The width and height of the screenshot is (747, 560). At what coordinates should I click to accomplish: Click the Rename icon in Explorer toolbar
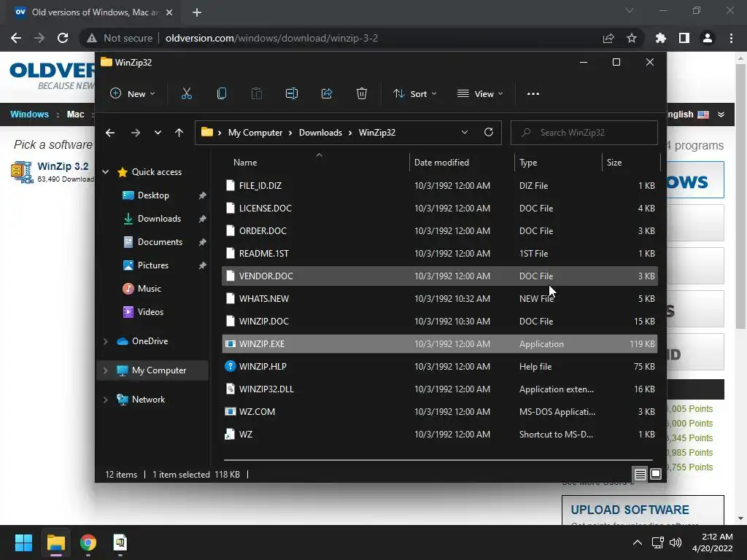pyautogui.click(x=292, y=94)
